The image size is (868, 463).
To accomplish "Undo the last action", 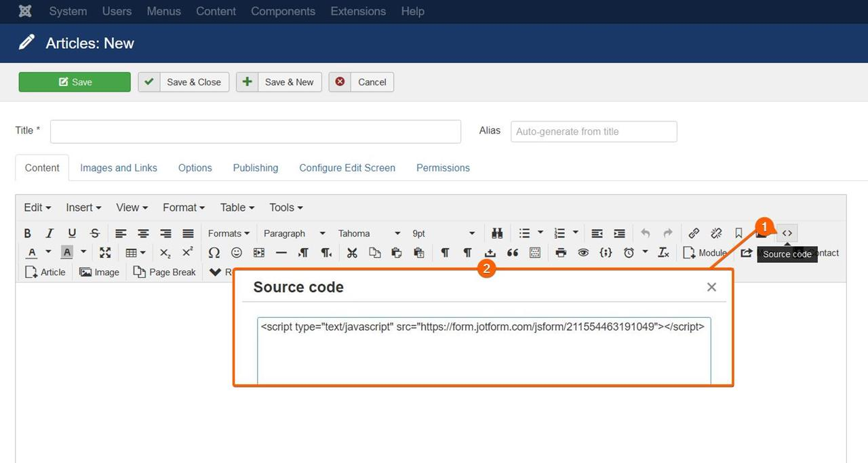I will 645,233.
